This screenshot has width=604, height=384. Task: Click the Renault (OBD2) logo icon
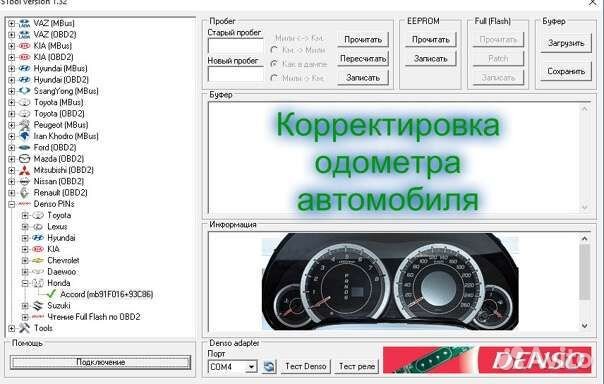24,193
